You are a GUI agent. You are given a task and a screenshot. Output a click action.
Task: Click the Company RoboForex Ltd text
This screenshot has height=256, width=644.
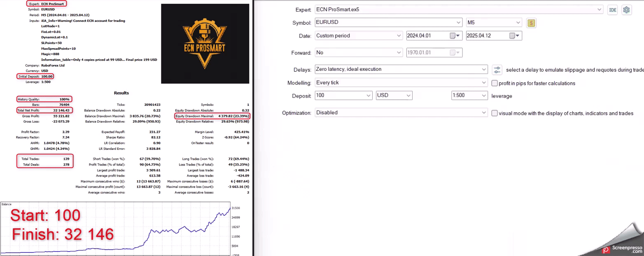click(x=53, y=65)
